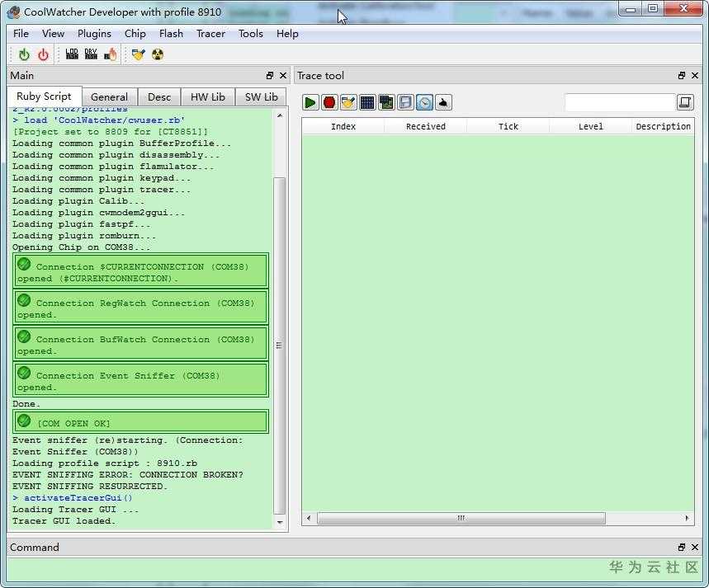The width and height of the screenshot is (709, 588).
Task: Stop tracing with the red stop button
Action: 329,102
